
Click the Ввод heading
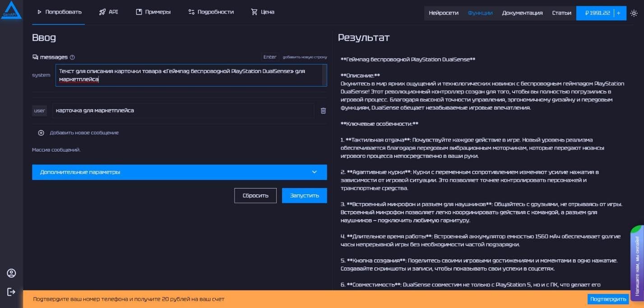pos(44,38)
